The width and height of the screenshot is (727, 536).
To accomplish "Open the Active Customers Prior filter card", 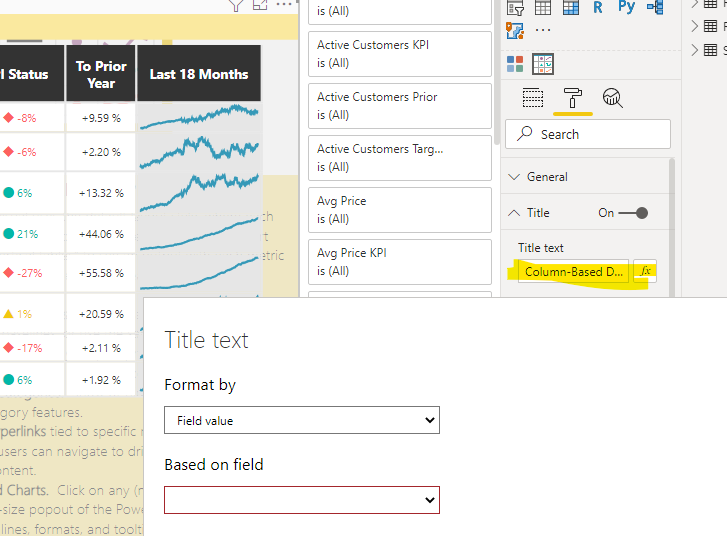I will [x=400, y=106].
